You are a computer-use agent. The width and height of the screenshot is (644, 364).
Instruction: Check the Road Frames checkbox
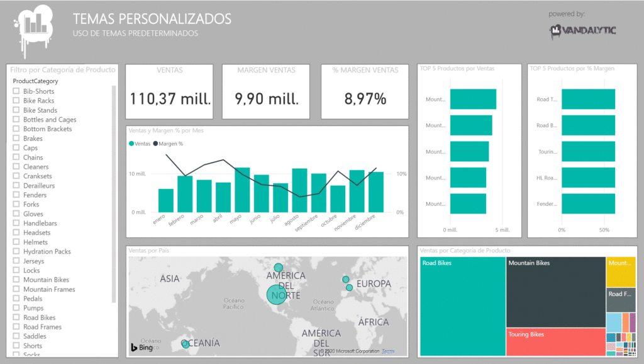[x=16, y=327]
